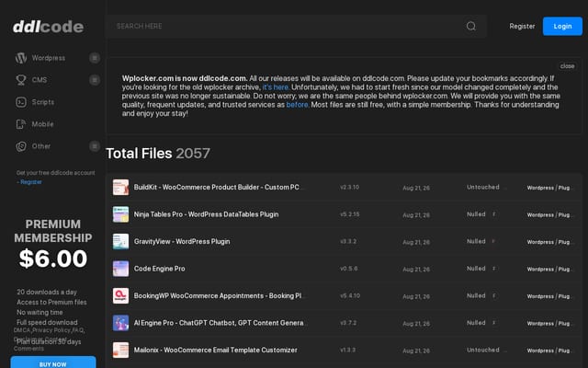Click the Register link in header
The width and height of the screenshot is (588, 368).
point(522,27)
